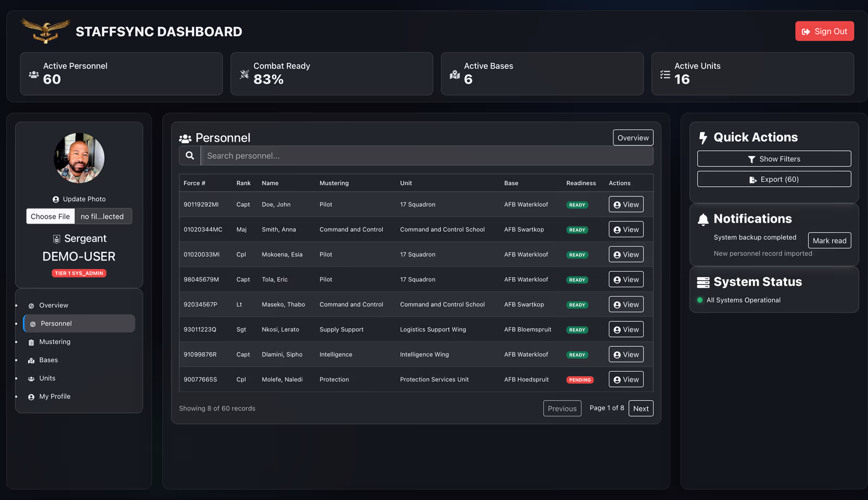
Task: View the record for Tola, Eric
Action: [626, 280]
